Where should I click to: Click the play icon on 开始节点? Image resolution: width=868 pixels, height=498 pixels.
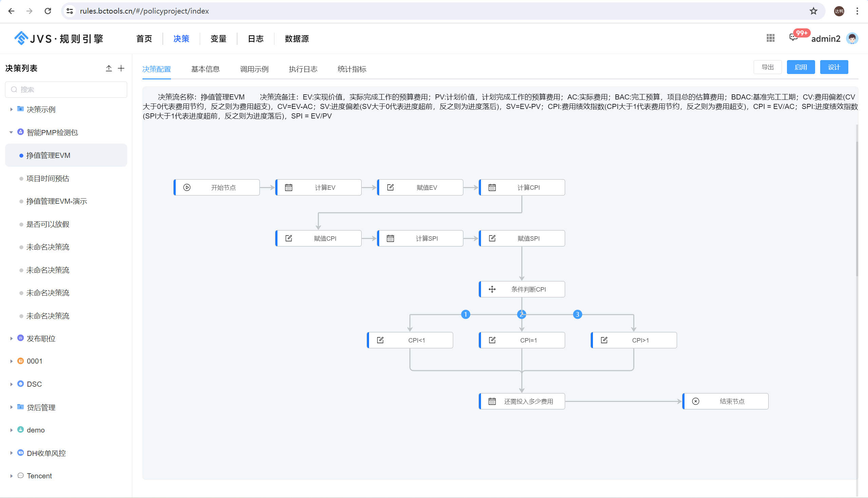pos(187,187)
